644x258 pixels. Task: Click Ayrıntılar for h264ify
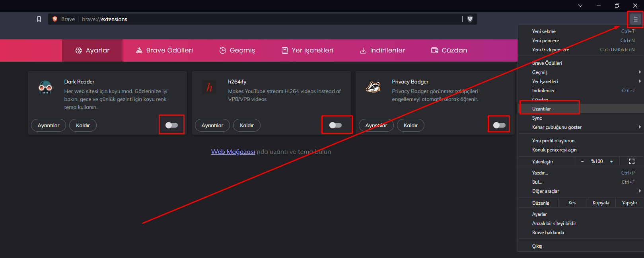(x=212, y=125)
